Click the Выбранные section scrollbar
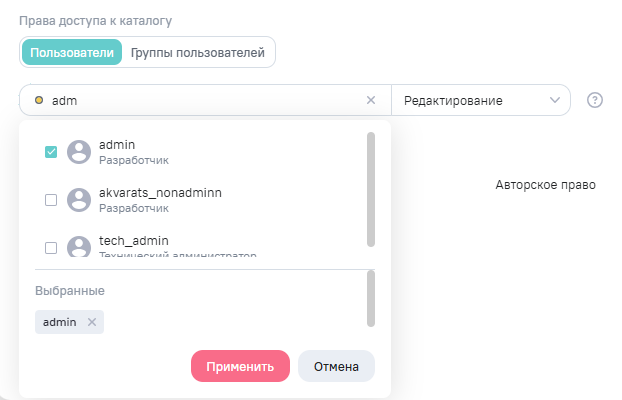This screenshot has height=400, width=622. [x=371, y=298]
